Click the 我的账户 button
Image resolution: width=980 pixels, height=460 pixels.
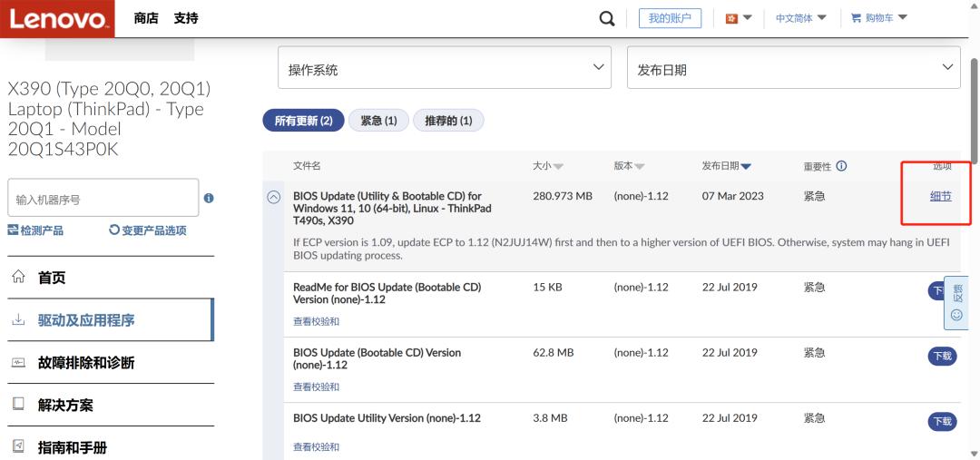[x=670, y=18]
